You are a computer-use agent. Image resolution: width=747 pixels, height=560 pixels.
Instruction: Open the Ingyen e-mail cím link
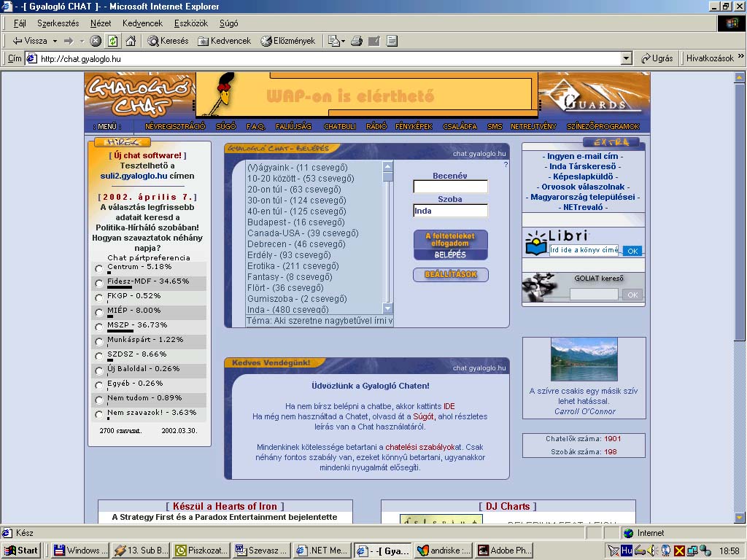pyautogui.click(x=583, y=156)
